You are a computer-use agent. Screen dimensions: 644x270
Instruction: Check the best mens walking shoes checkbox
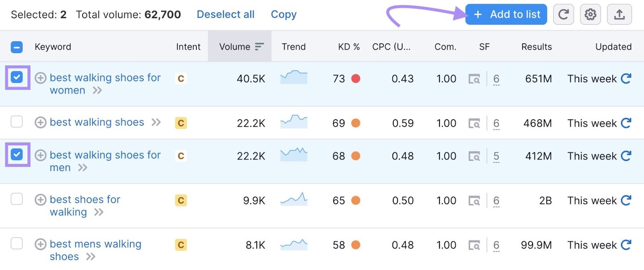point(17,243)
